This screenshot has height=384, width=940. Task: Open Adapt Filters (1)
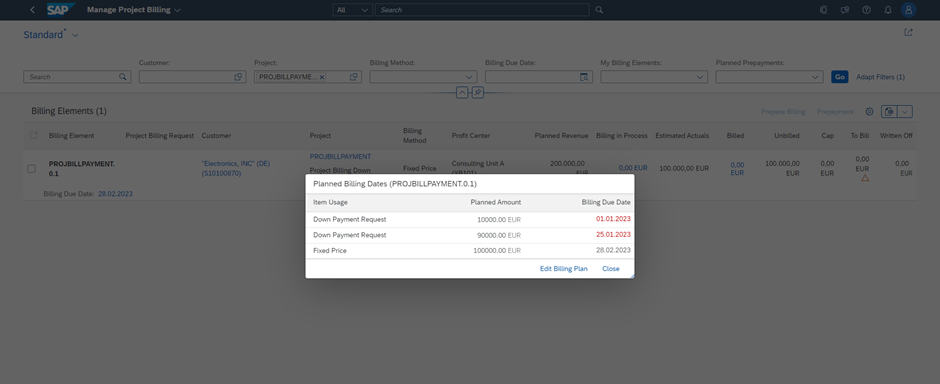point(880,77)
